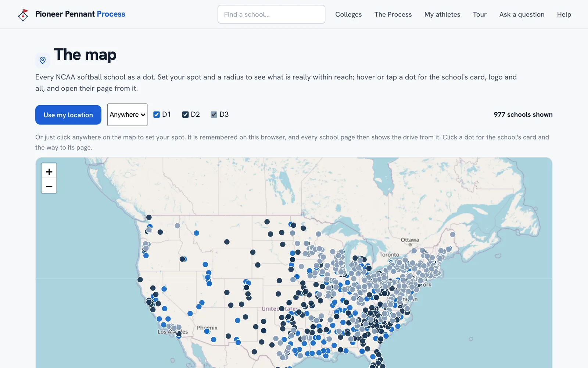This screenshot has height=368, width=588.
Task: Click the Pioneer Pennant Process logo icon
Action: [23, 15]
